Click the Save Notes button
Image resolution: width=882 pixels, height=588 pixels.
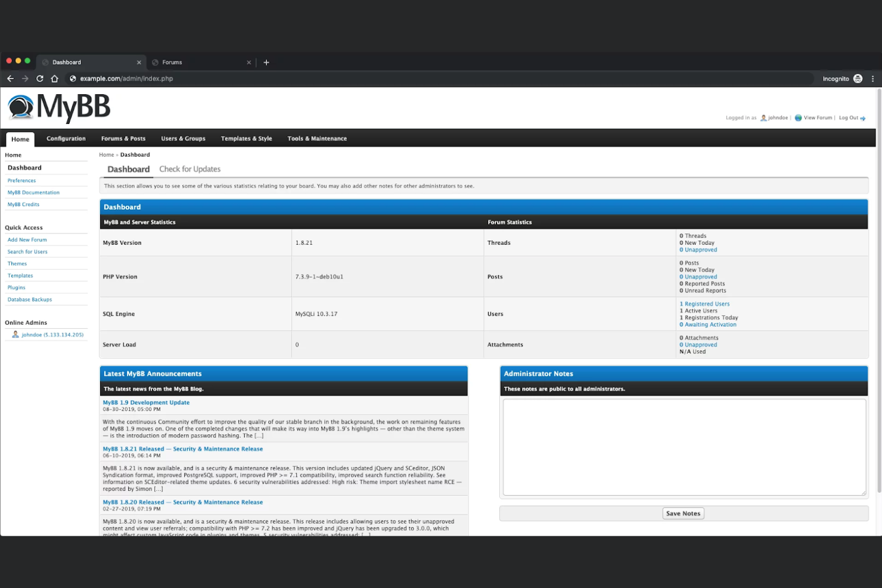coord(683,513)
